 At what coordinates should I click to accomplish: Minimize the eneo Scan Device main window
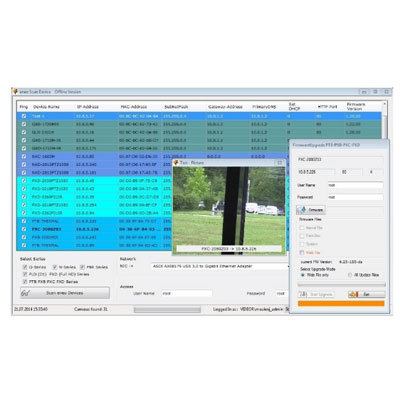click(364, 91)
